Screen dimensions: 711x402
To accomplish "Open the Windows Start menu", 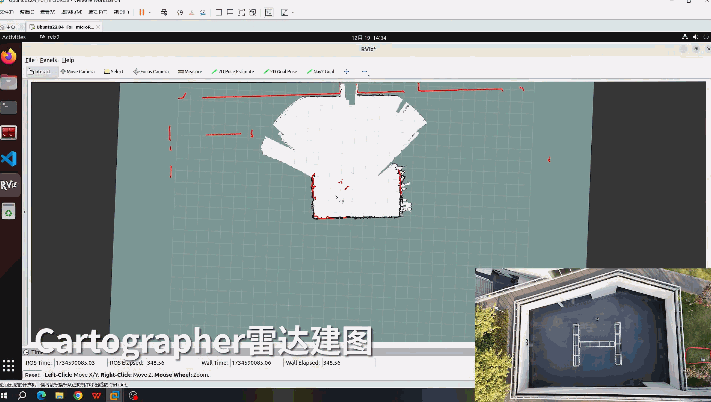I will click(3, 395).
